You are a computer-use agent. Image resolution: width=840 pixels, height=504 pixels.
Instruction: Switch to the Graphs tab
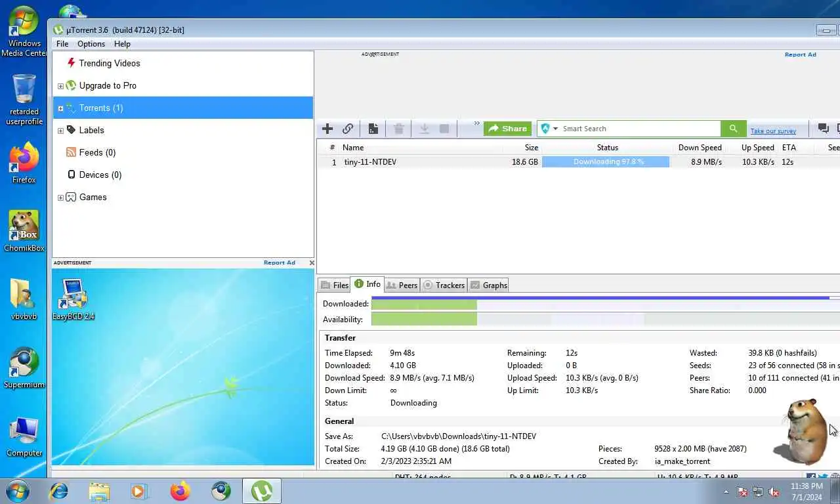[488, 285]
